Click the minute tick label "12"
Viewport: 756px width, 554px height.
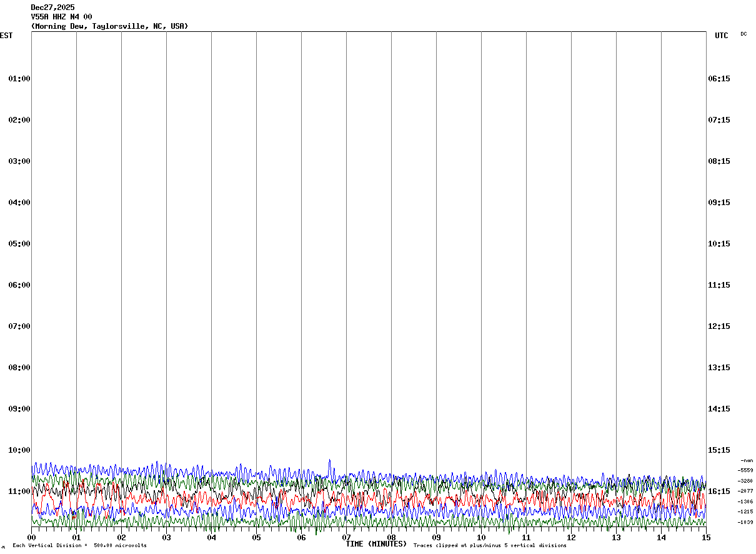tap(572, 538)
